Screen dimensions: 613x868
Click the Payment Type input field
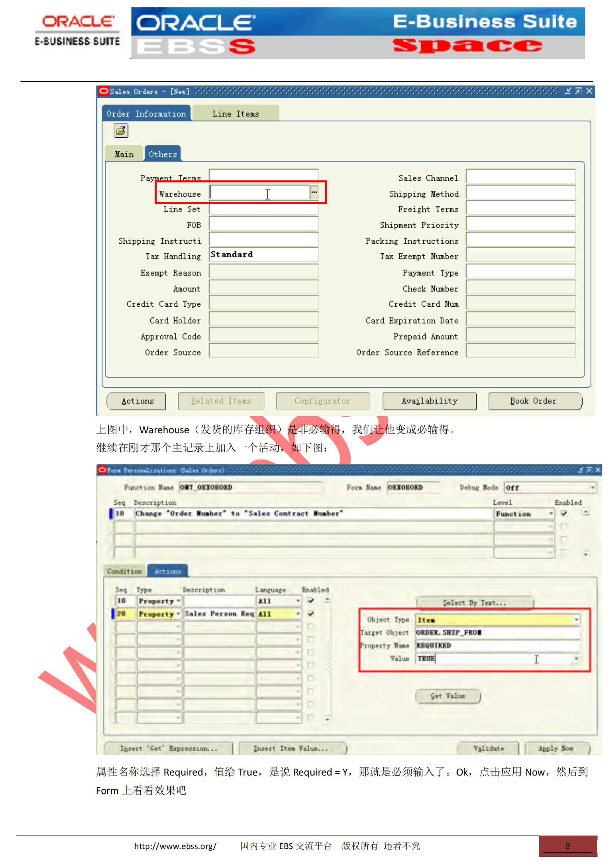pyautogui.click(x=521, y=271)
